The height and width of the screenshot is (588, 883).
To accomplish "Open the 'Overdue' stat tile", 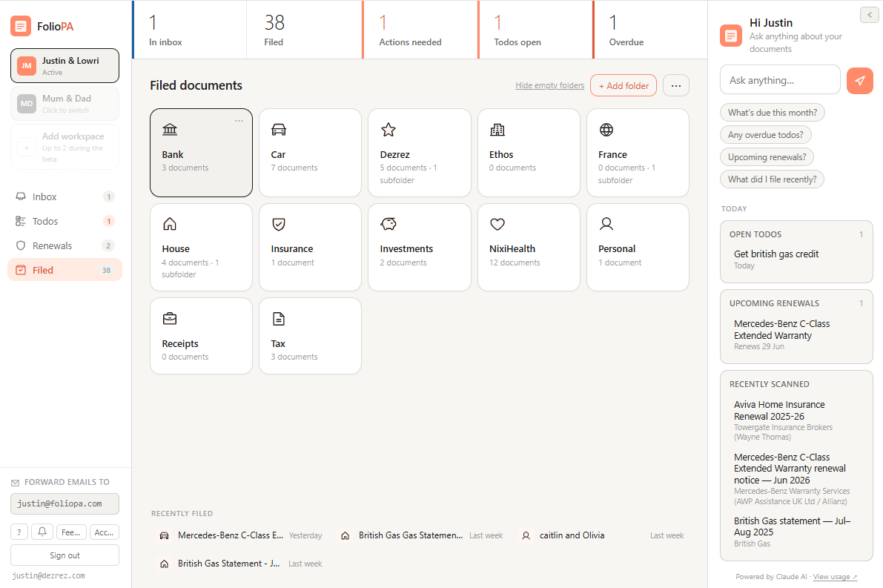I will point(650,30).
